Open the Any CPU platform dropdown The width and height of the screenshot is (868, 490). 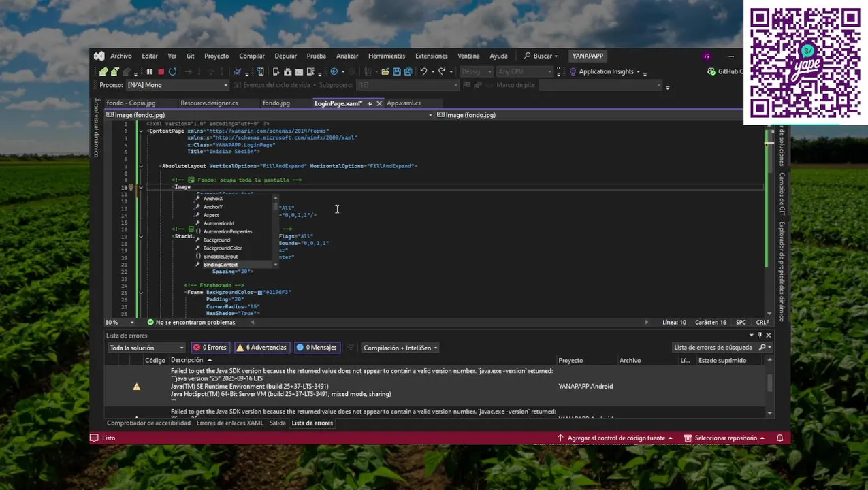(524, 71)
